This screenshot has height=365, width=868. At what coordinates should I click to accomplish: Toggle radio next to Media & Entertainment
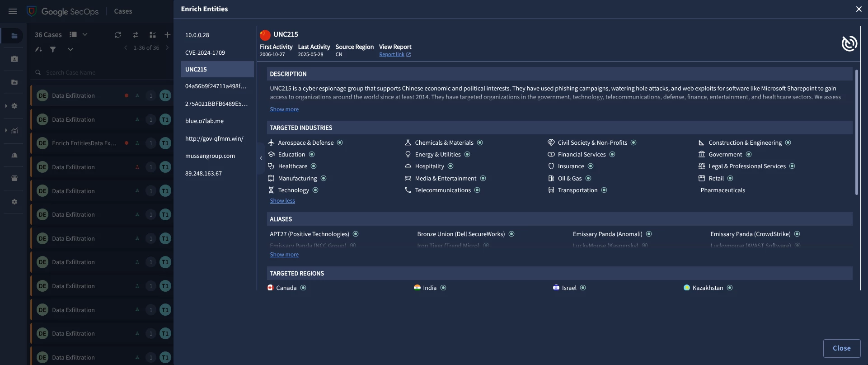(483, 178)
